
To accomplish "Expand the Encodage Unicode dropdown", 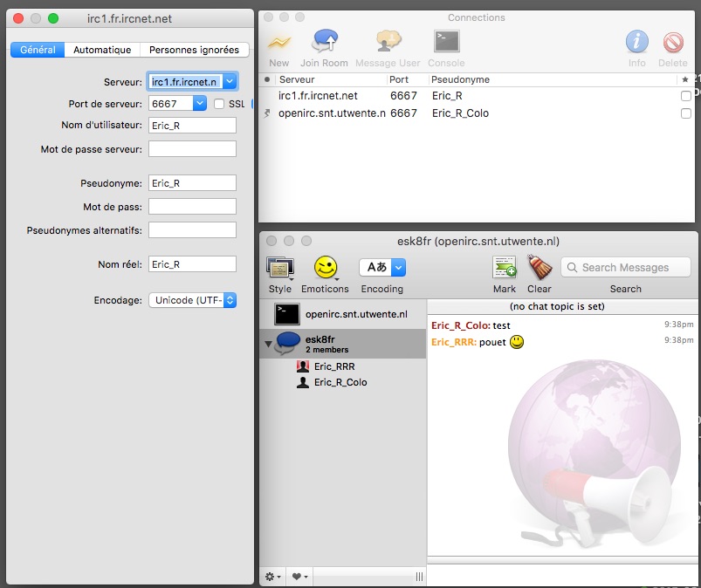I will point(230,300).
